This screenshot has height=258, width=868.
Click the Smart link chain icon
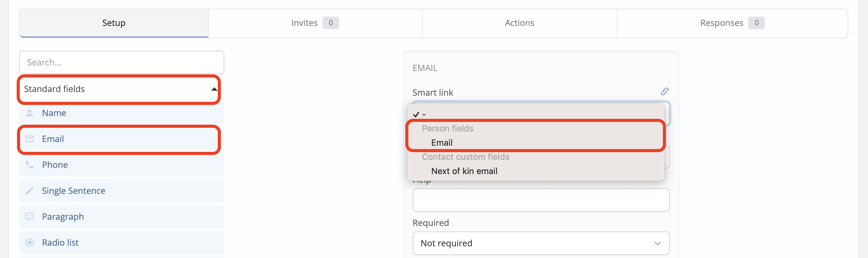[664, 91]
